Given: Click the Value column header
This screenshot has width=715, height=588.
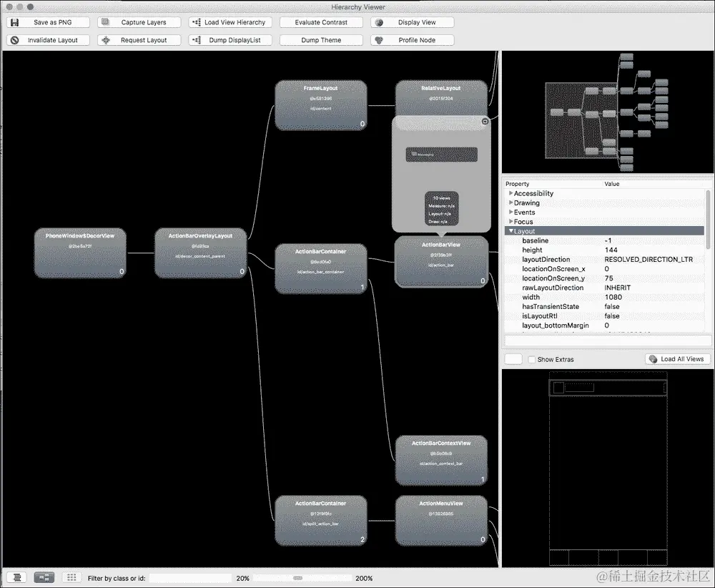Looking at the screenshot, I should (x=612, y=184).
